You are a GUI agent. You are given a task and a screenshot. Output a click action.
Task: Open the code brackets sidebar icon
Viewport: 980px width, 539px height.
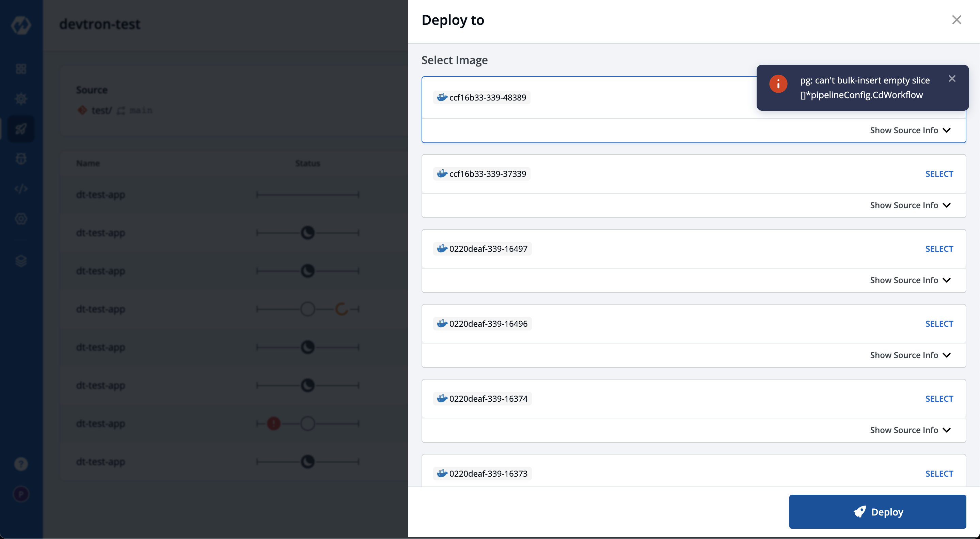[x=21, y=189]
